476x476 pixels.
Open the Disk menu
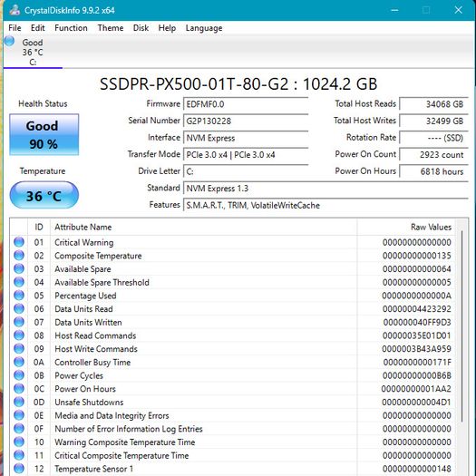pyautogui.click(x=141, y=28)
